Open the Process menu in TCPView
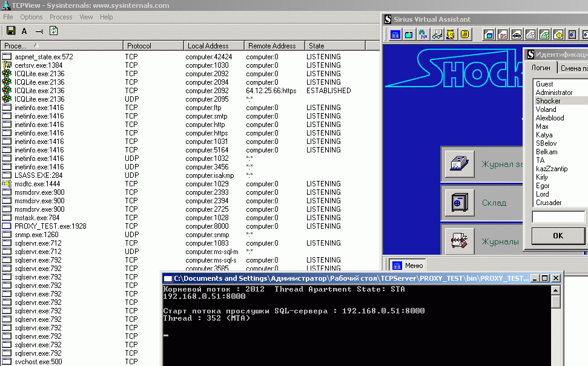 pos(61,17)
